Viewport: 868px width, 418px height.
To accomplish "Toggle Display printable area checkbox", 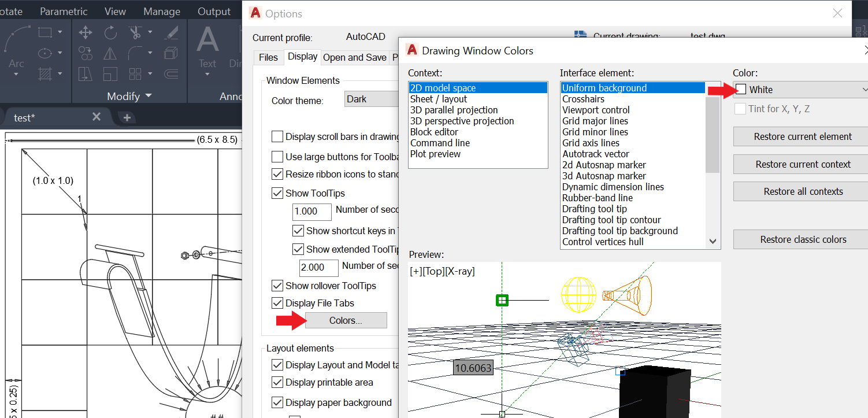I will tap(277, 382).
